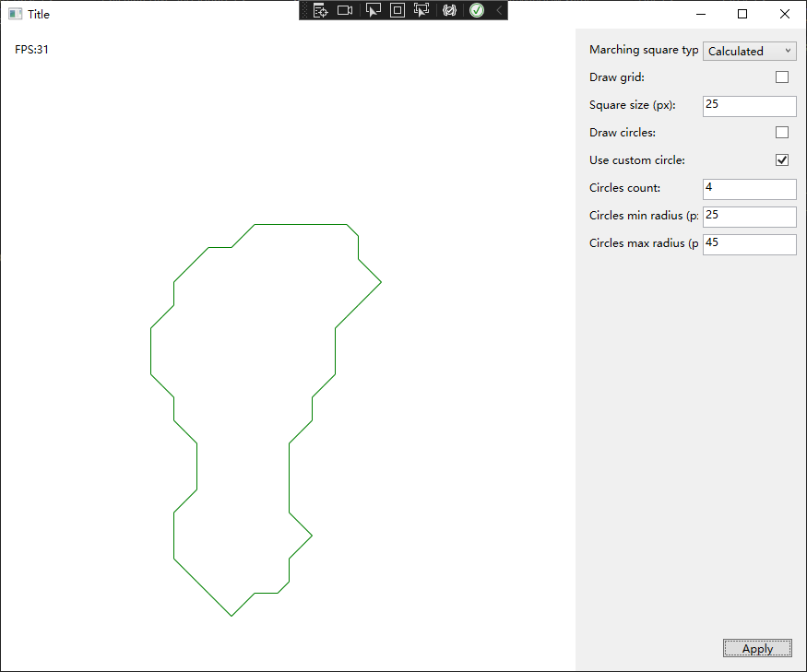807x672 pixels.
Task: Check the Draw circles checkbox
Action: (x=782, y=133)
